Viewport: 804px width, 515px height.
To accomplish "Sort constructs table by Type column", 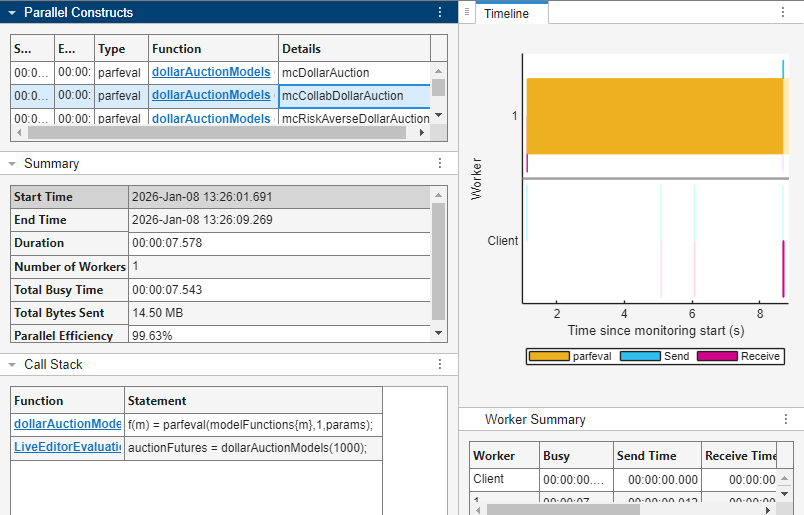I will click(122, 49).
